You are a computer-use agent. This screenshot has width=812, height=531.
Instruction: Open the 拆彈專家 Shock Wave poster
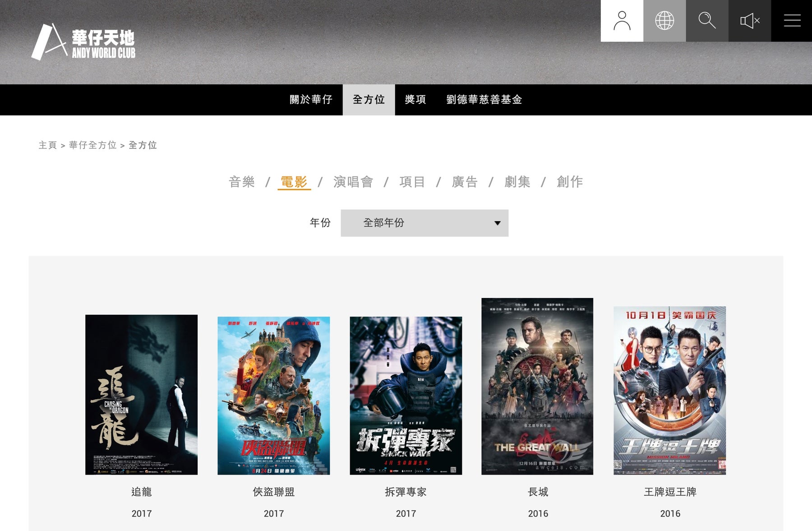click(406, 396)
